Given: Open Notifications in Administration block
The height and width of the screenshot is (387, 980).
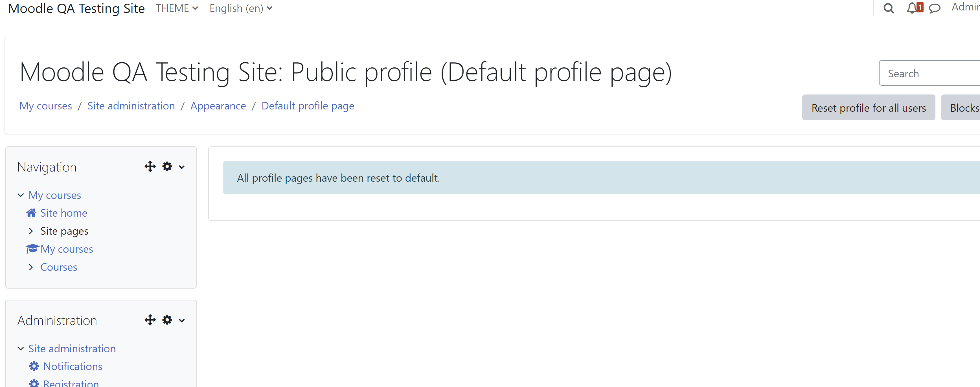Looking at the screenshot, I should tap(73, 366).
